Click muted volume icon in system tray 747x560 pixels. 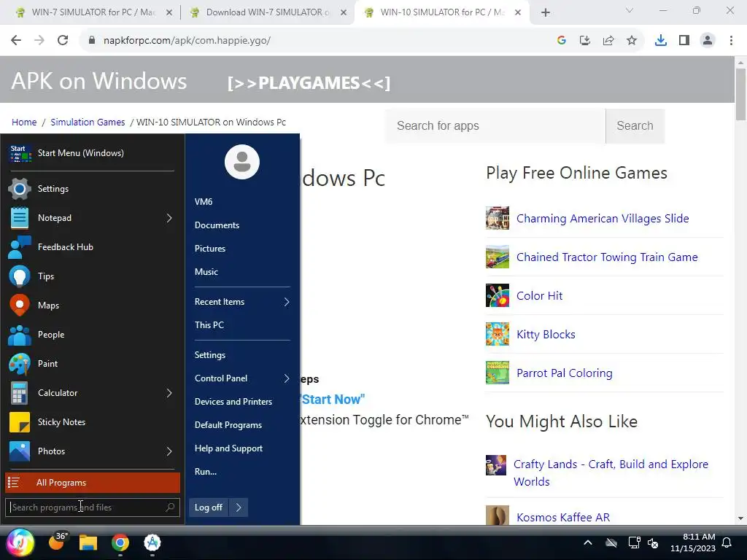click(x=653, y=542)
